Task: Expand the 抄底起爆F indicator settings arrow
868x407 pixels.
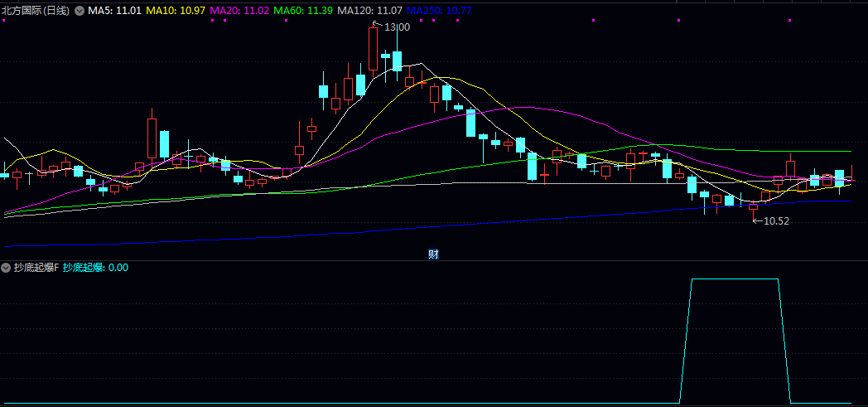Action: pyautogui.click(x=6, y=268)
